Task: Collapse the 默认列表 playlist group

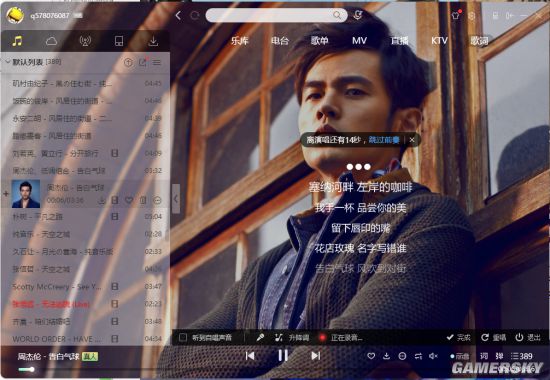Action: pos(7,62)
